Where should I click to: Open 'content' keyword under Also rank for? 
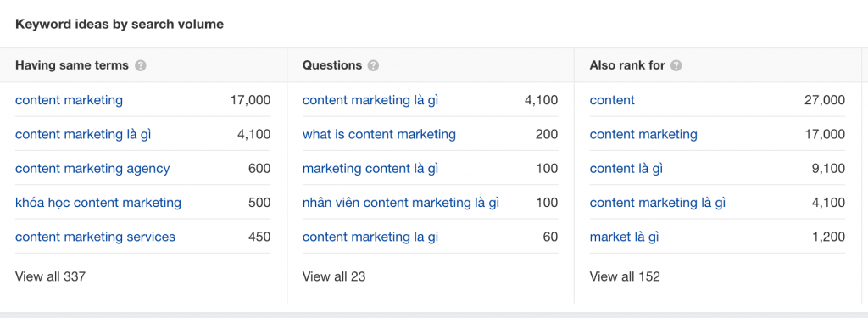pyautogui.click(x=612, y=100)
